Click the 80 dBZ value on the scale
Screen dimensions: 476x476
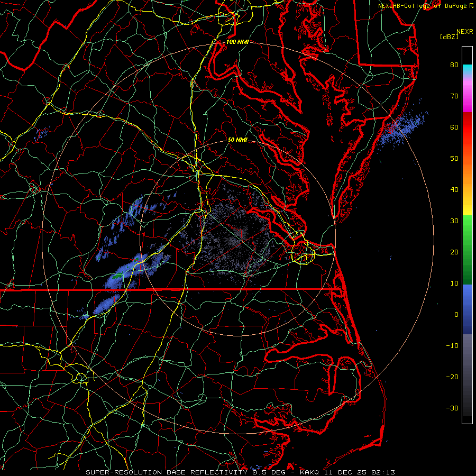click(454, 65)
